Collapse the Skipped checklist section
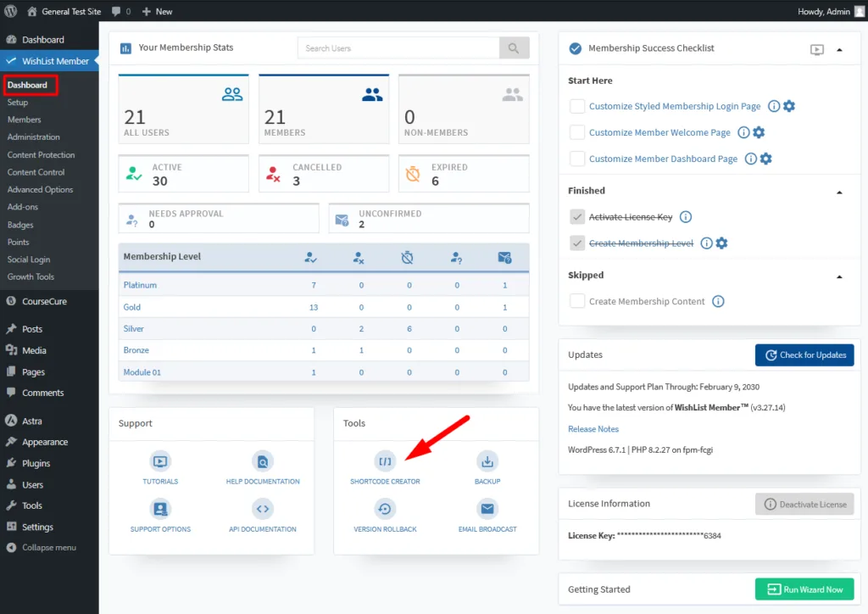 839,276
